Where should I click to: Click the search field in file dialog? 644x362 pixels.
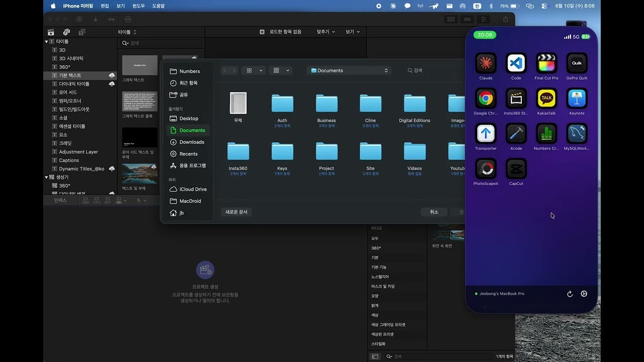[435, 70]
